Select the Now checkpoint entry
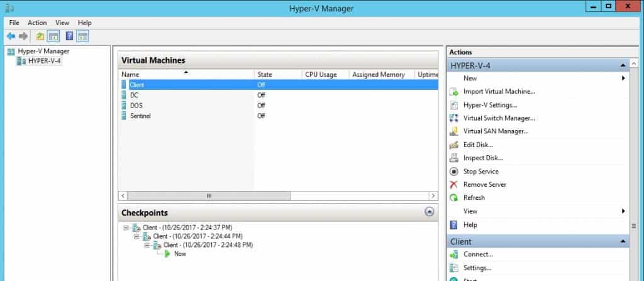This screenshot has height=281, width=644. point(180,254)
